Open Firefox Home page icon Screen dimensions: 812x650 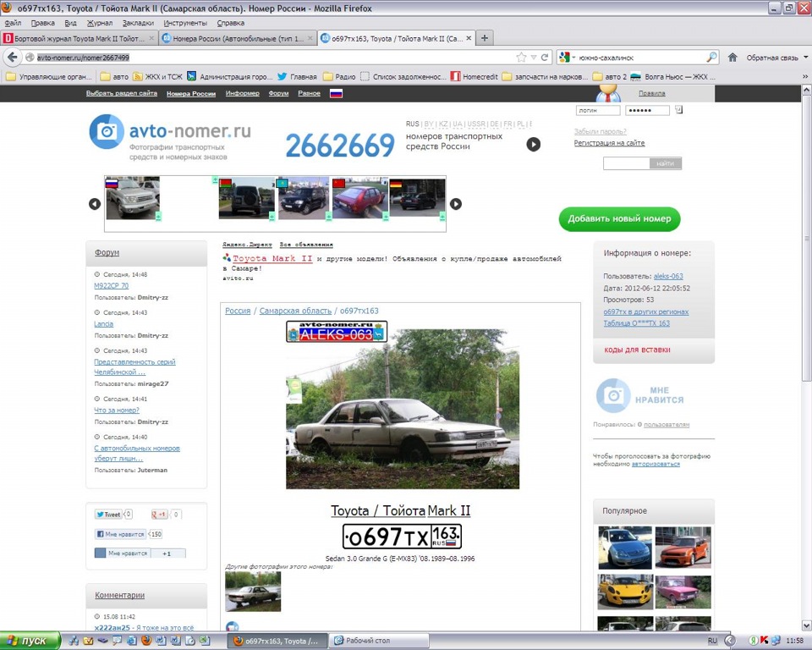(x=732, y=57)
